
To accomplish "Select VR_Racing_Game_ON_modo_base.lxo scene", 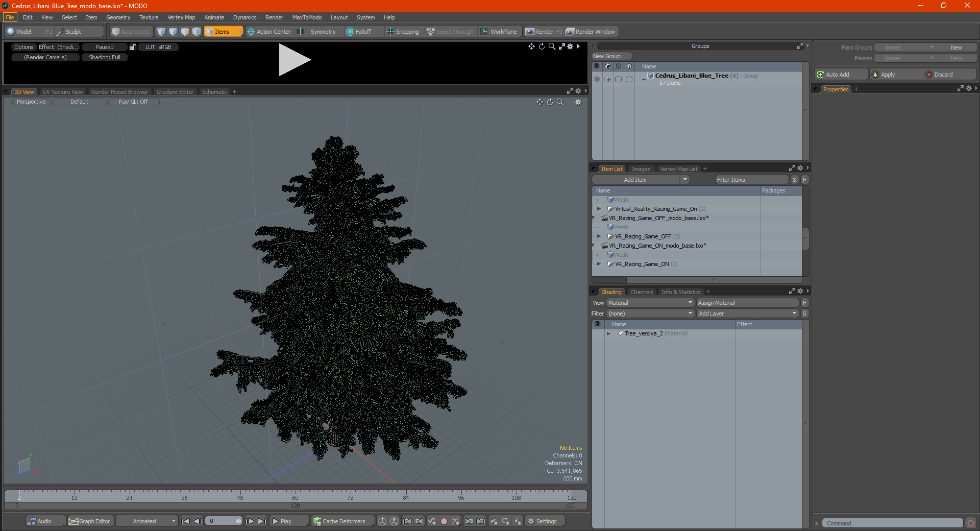I will (x=657, y=246).
